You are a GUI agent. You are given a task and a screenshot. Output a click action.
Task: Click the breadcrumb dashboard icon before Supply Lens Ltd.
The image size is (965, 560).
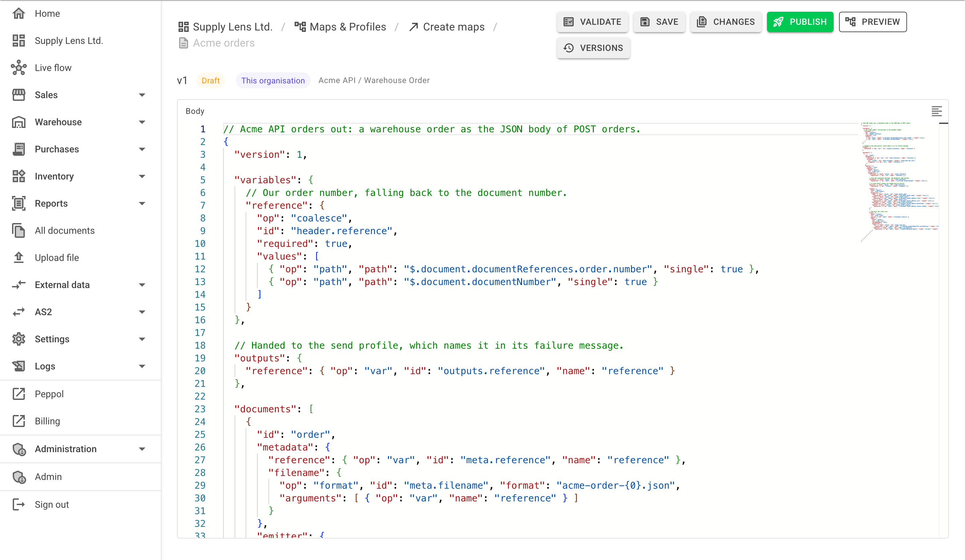pos(183,27)
